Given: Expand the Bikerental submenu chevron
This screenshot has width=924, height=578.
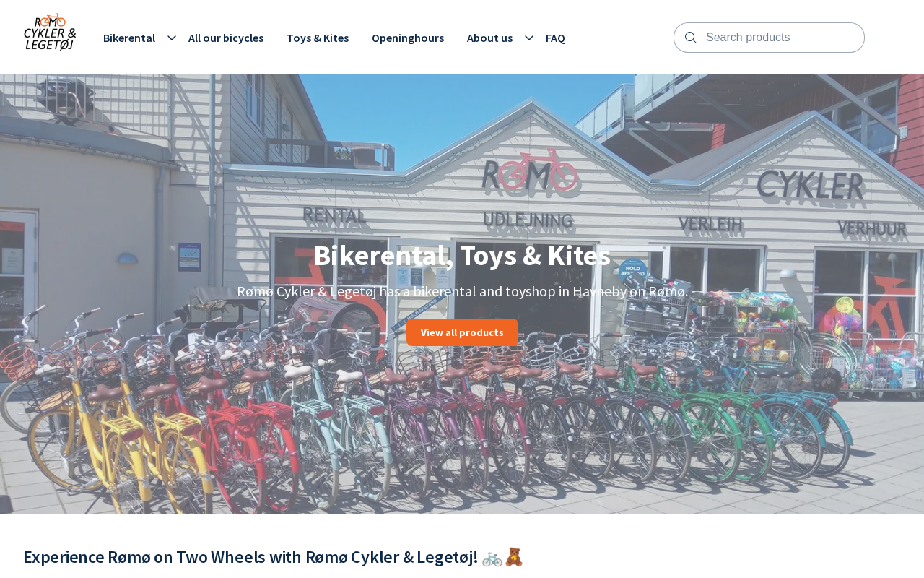Looking at the screenshot, I should [x=172, y=38].
